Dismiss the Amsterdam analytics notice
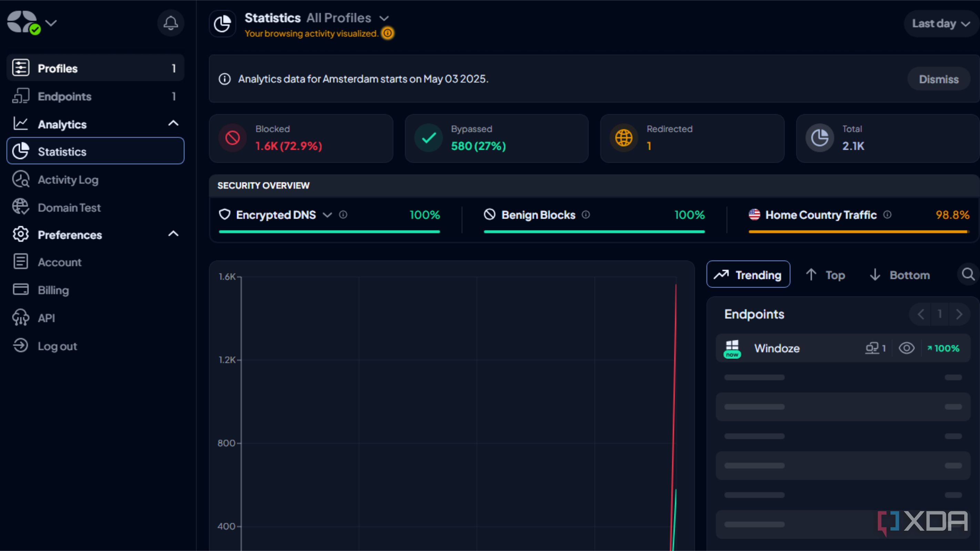Viewport: 980px width, 551px height. (x=939, y=79)
